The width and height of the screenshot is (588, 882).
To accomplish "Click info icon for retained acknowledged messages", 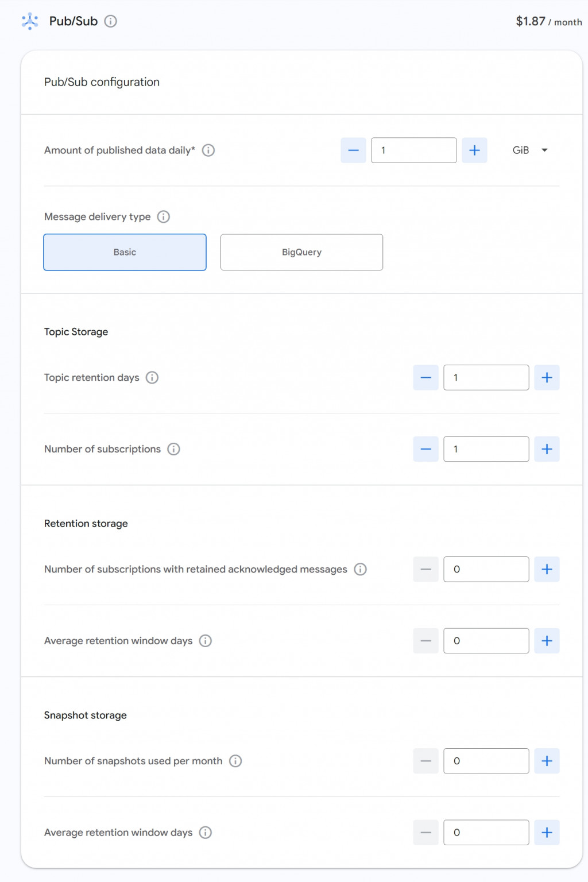I will (x=360, y=569).
